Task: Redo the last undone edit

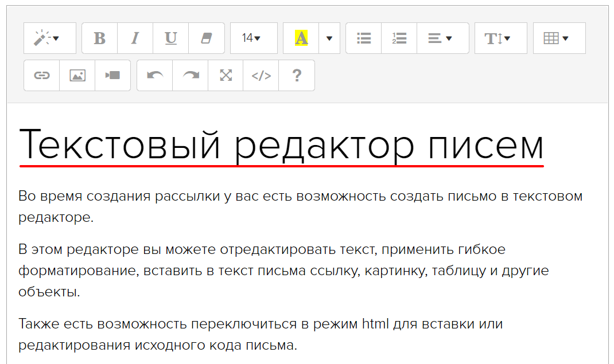Action: point(191,76)
